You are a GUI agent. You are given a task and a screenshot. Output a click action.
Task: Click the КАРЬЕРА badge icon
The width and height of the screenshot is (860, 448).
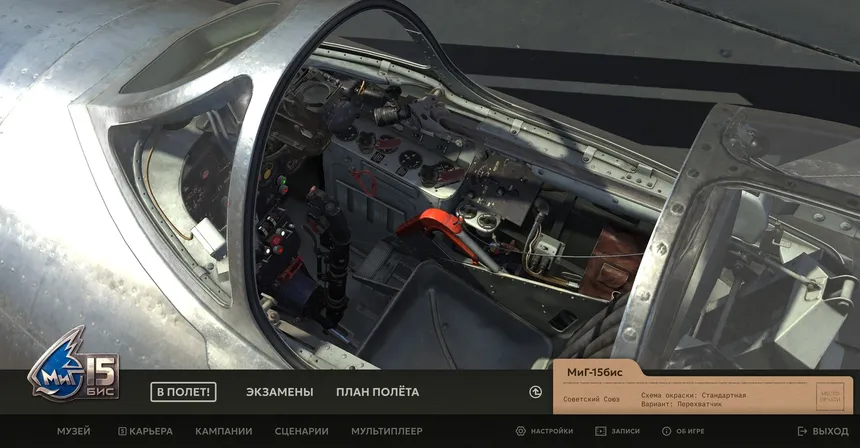pos(122,431)
